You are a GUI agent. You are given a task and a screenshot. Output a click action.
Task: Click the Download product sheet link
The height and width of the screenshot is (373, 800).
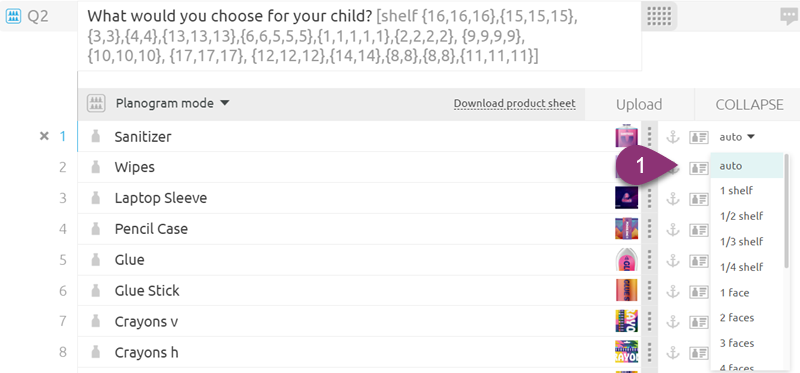514,104
